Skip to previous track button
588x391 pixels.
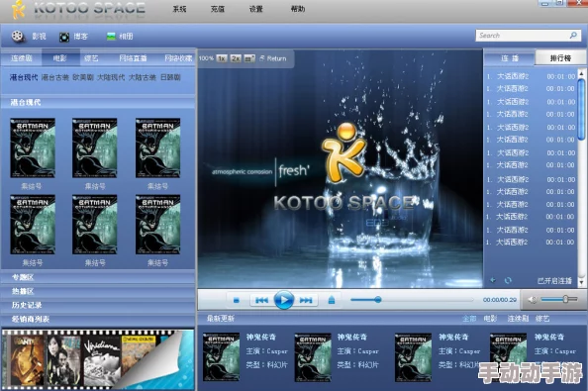click(x=261, y=300)
